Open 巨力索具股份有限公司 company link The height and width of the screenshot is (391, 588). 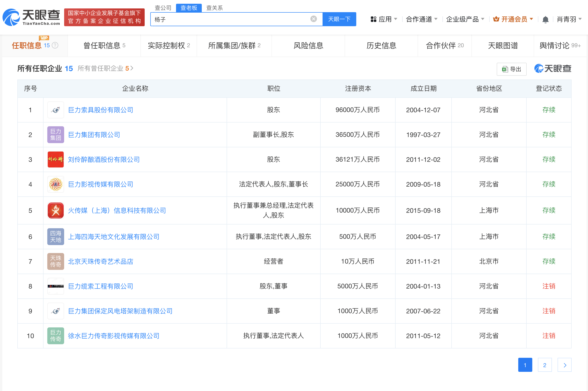coord(100,110)
